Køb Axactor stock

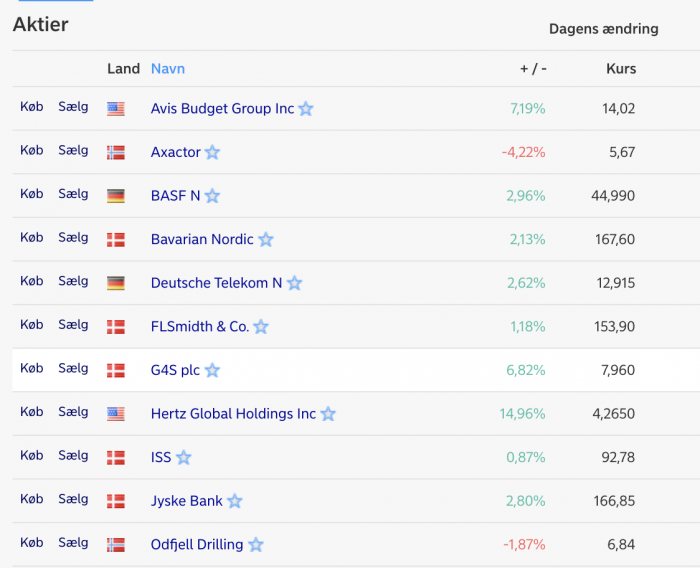point(32,150)
